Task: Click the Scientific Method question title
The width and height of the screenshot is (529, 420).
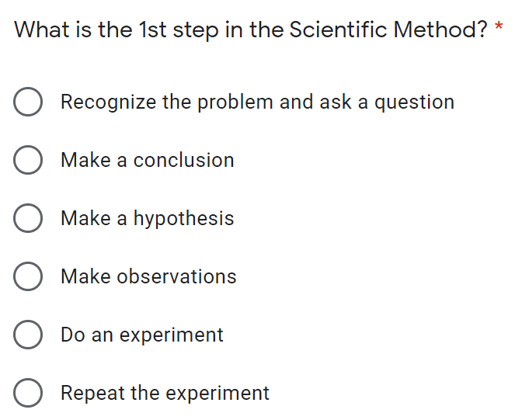Action: point(251,30)
